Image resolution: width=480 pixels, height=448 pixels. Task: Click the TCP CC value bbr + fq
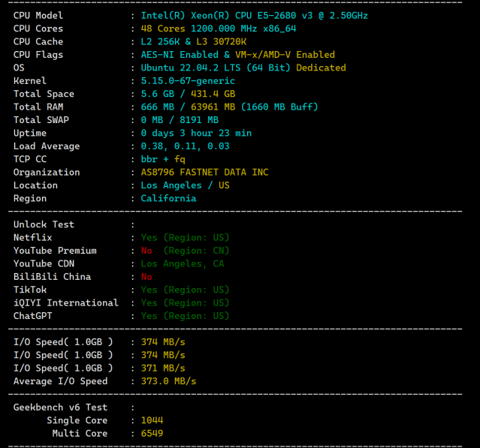[163, 159]
